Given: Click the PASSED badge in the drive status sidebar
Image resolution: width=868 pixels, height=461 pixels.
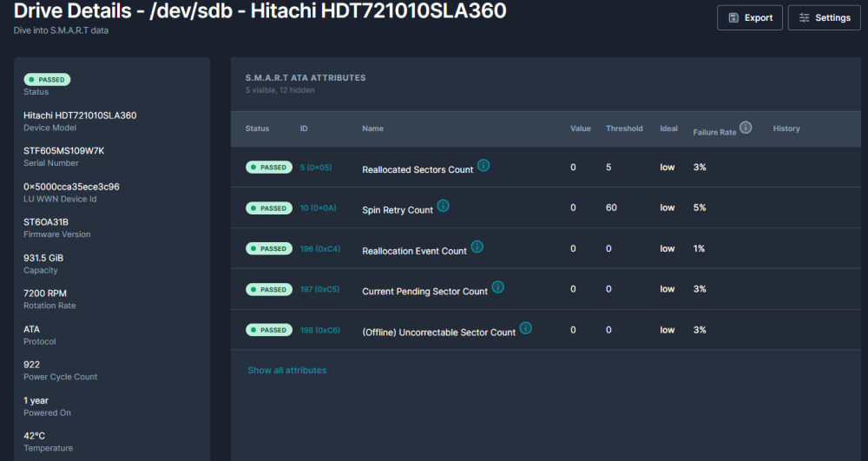Looking at the screenshot, I should 47,80.
